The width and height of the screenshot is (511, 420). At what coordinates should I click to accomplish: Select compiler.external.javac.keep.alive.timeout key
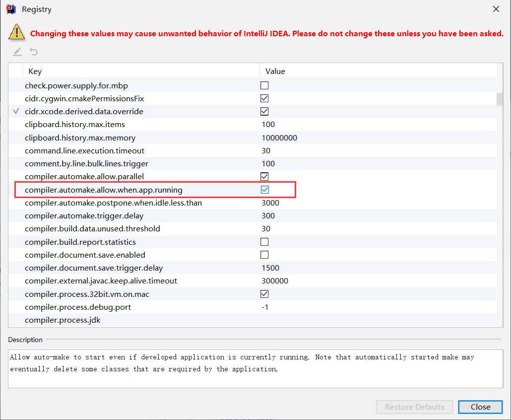pyautogui.click(x=101, y=281)
